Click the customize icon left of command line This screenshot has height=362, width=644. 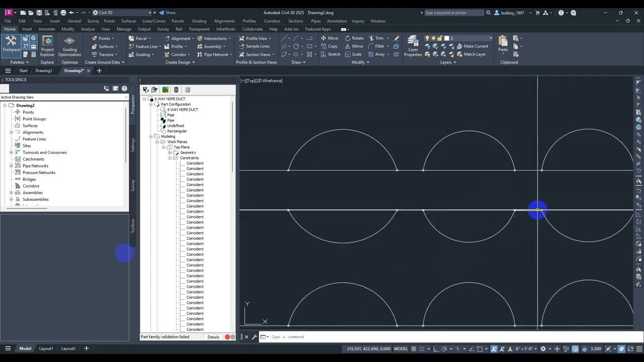(x=254, y=337)
